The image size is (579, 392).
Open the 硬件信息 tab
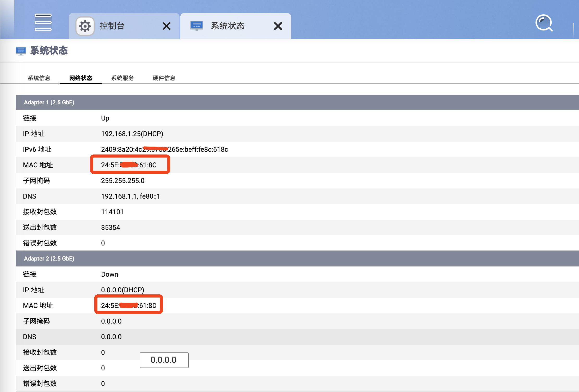[164, 78]
